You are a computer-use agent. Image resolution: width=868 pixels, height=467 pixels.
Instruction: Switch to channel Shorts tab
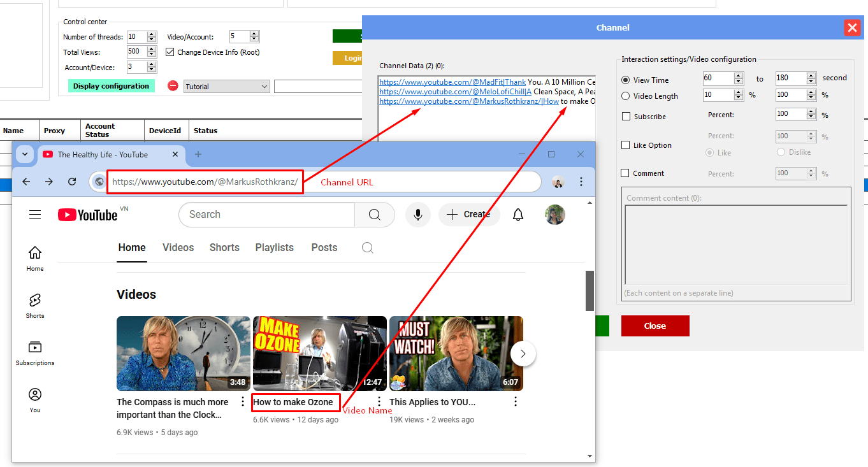224,248
